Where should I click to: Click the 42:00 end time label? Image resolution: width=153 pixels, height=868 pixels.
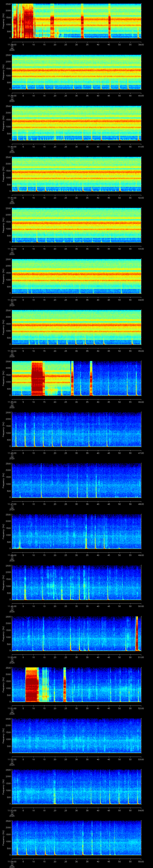pos(141,198)
